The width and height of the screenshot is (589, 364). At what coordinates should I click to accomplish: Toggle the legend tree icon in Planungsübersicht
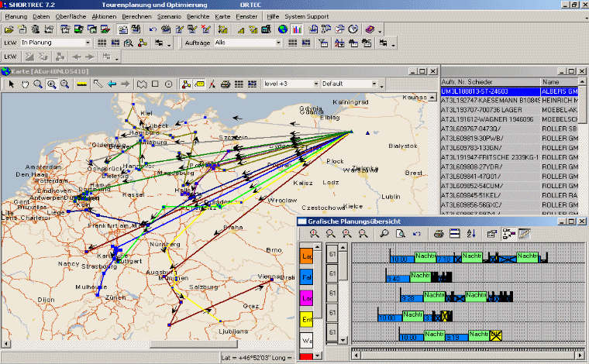[508, 234]
